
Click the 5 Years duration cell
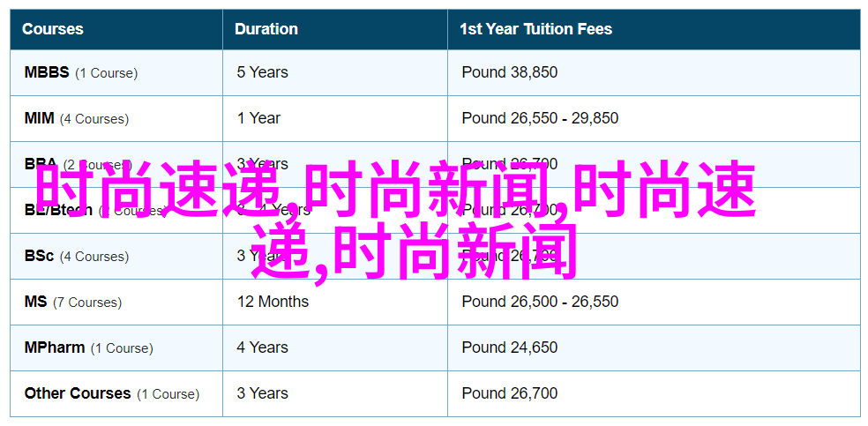point(262,72)
